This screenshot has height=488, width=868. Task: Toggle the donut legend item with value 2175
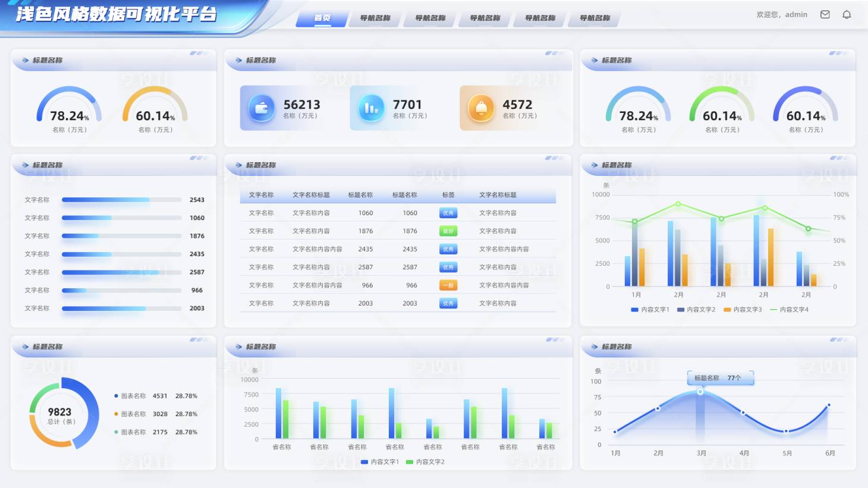(x=156, y=432)
